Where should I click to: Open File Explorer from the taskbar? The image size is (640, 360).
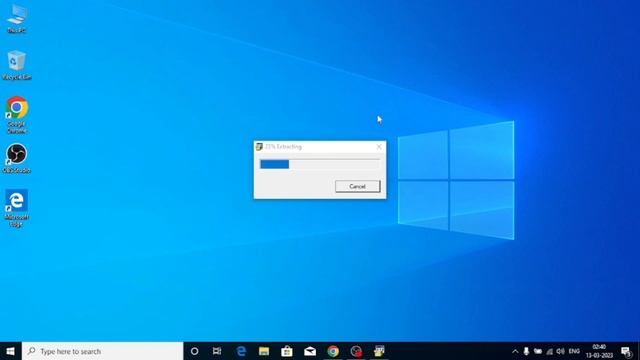pyautogui.click(x=264, y=351)
